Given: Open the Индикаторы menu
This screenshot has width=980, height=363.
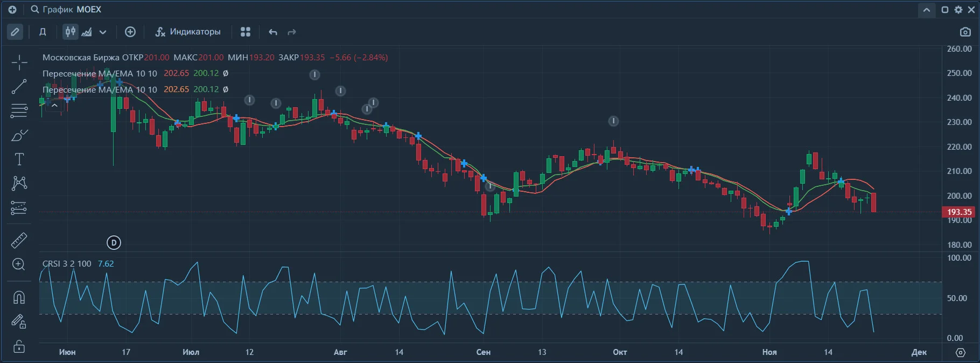Looking at the screenshot, I should pos(188,32).
